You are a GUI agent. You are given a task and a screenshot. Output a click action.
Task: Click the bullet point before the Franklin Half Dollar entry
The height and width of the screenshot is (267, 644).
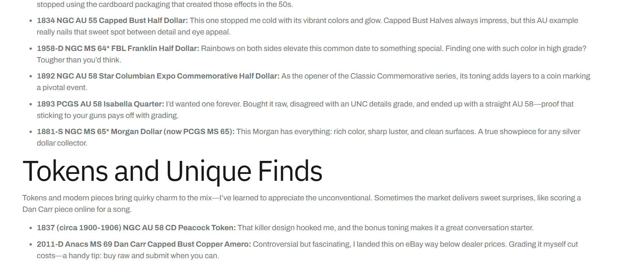click(31, 49)
